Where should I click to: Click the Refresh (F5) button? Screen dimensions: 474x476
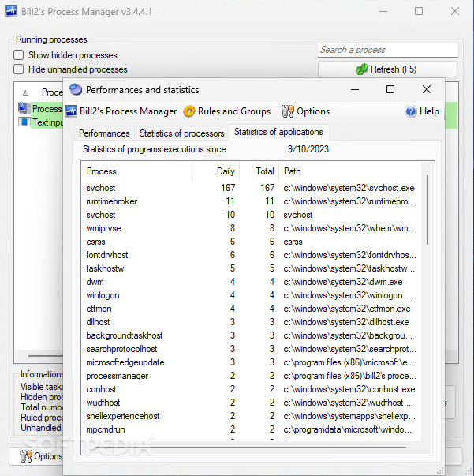[387, 69]
